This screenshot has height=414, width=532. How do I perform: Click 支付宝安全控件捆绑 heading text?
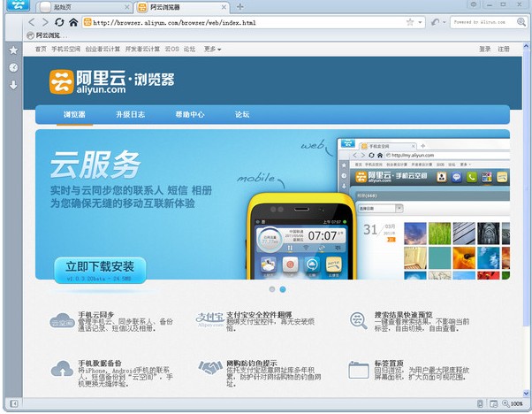coord(259,315)
